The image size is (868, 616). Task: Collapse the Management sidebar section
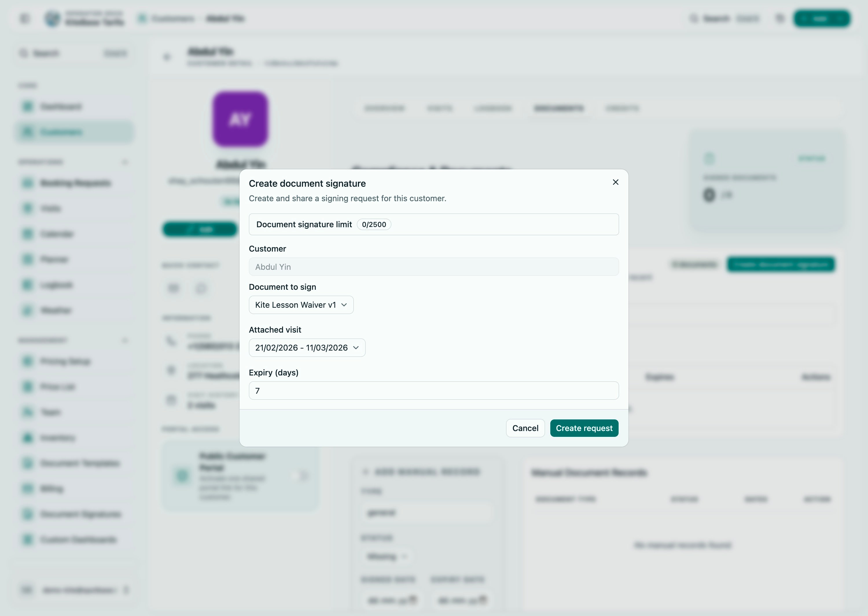tap(126, 340)
